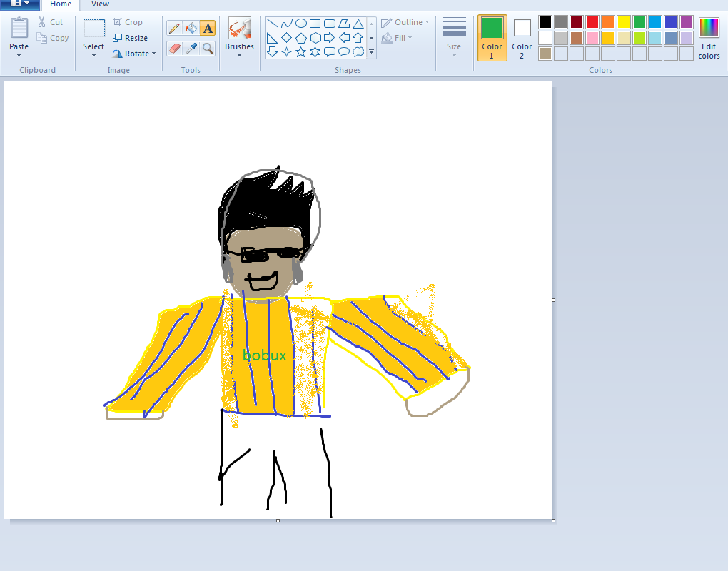The height and width of the screenshot is (571, 728).
Task: Choose the Five-point star shape
Action: pos(301,51)
